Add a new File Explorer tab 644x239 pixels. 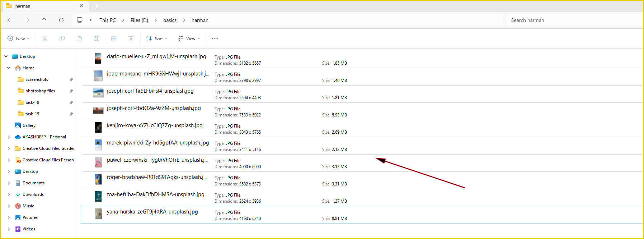tap(97, 6)
